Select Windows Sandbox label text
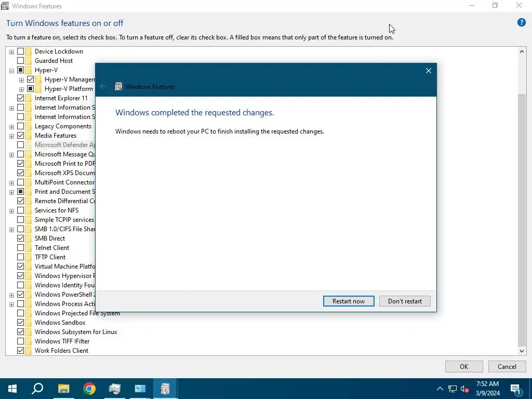532x399 pixels. click(60, 322)
